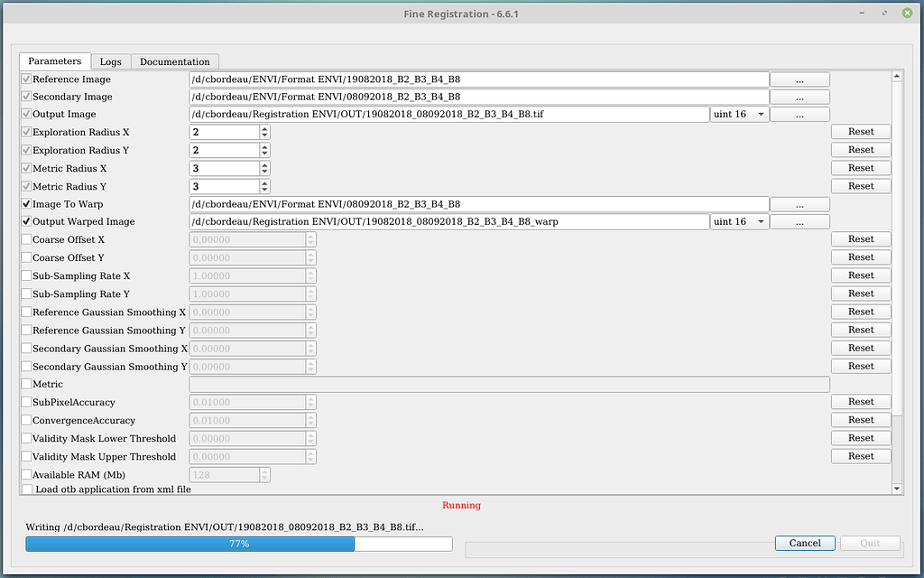Toggle Load otb application from xml file
This screenshot has width=924, height=578.
(27, 489)
